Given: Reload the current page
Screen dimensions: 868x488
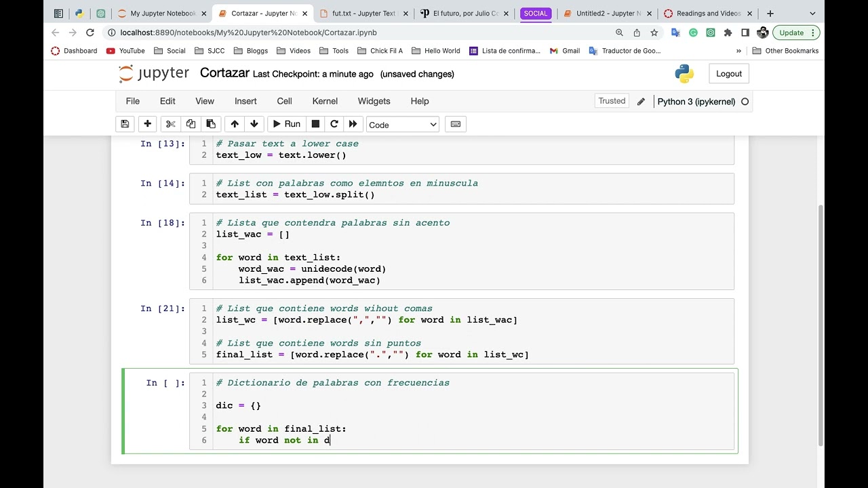Looking at the screenshot, I should pos(90,33).
